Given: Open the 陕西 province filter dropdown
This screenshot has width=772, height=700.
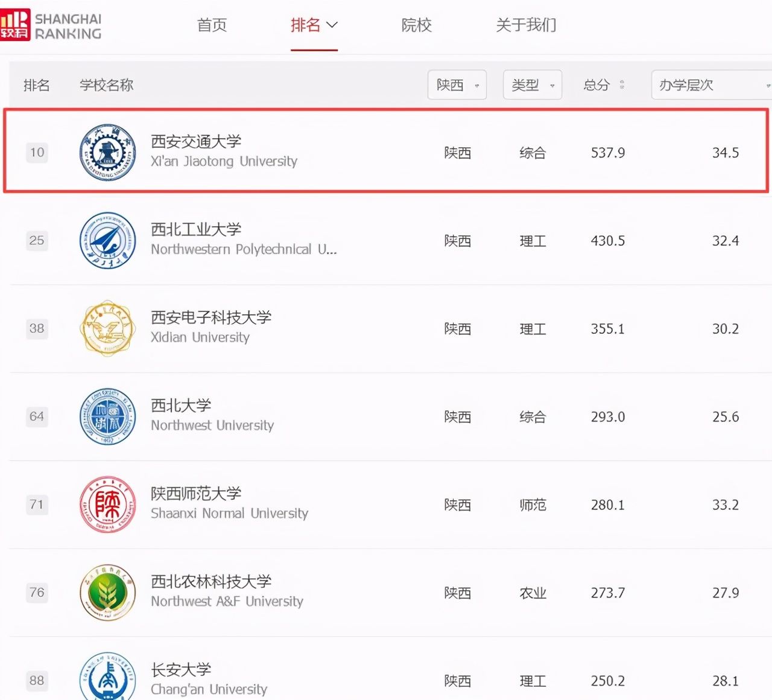Looking at the screenshot, I should point(457,85).
